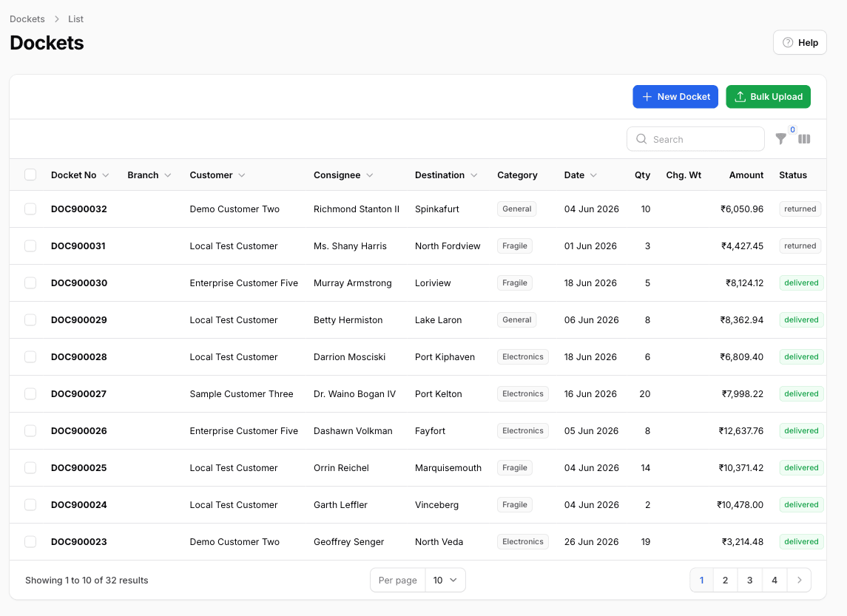
Task: Click the plus icon in New Docket
Action: (x=647, y=97)
